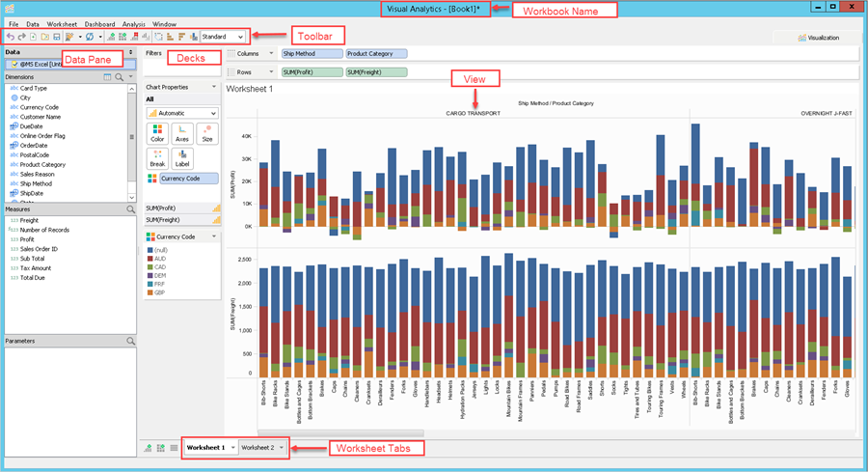Click the Visualization button
Screen dimensions: 868x472
(x=820, y=38)
